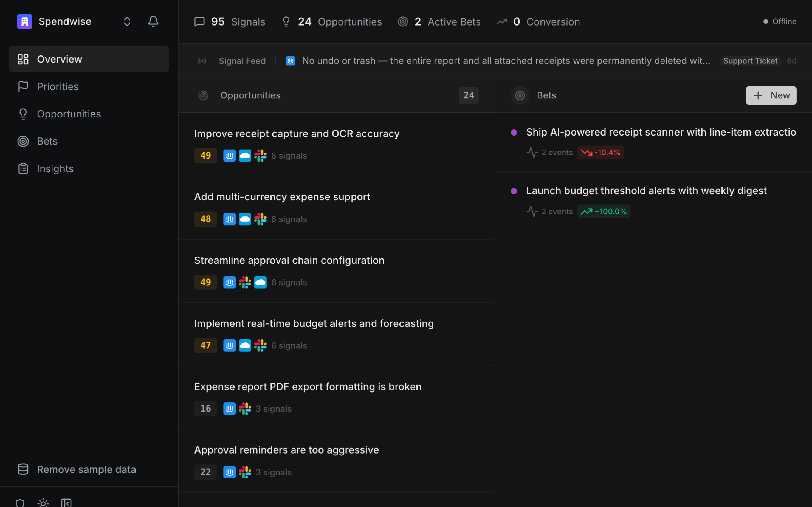
Task: Open the Intercom icon on multi-currency opportunity
Action: pyautogui.click(x=229, y=219)
